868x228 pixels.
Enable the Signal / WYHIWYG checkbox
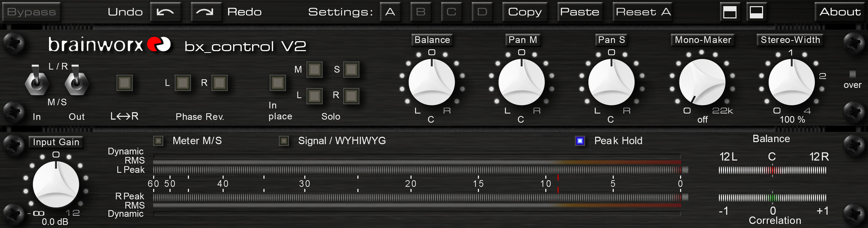284,141
